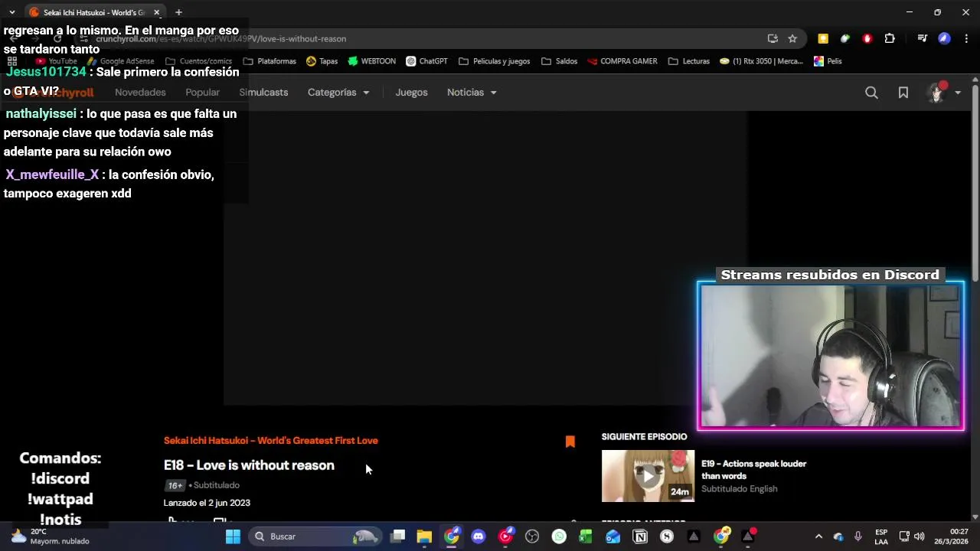This screenshot has height=551, width=980.
Task: Open the Crunchyroll watchlist bookmark icon
Action: point(903,93)
